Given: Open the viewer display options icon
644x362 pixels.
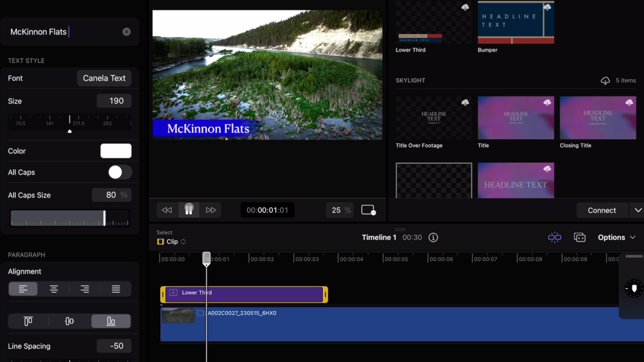Looking at the screenshot, I should pos(369,210).
